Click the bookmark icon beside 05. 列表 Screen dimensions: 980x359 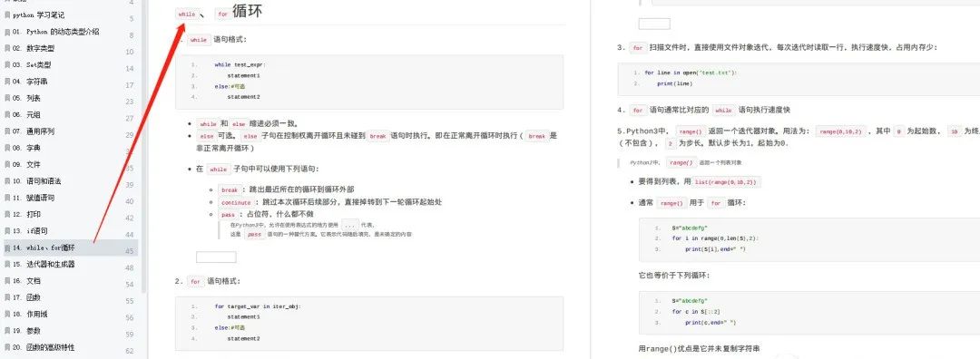pyautogui.click(x=7, y=98)
